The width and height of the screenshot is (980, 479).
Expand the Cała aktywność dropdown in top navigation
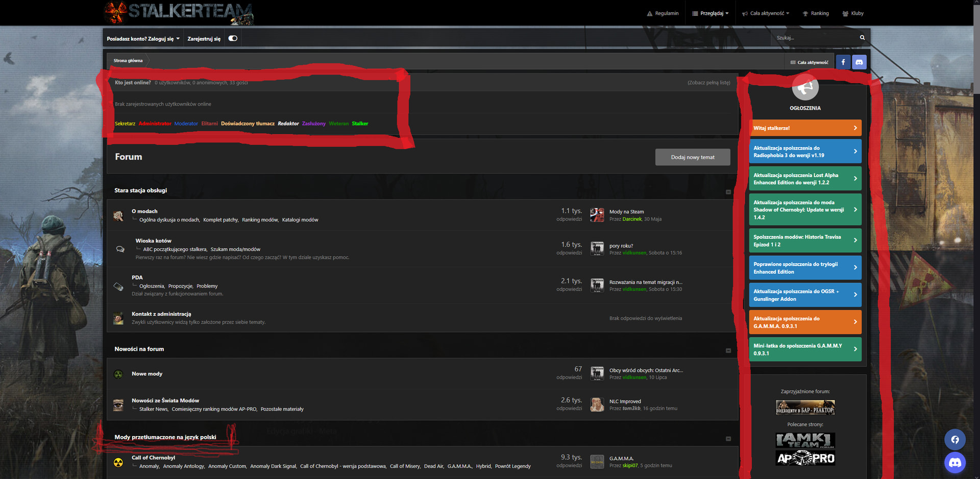coord(766,13)
